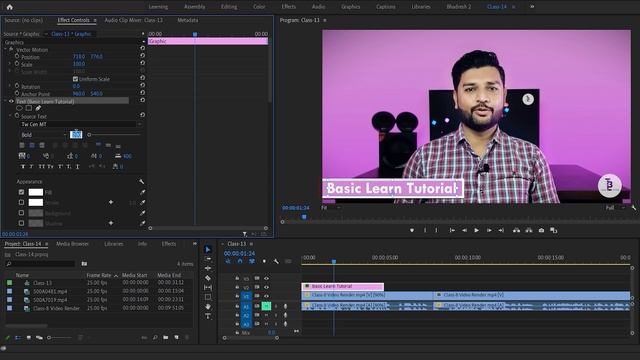Open the Audio Clip Mixer tab
This screenshot has width=640, height=360.
pos(134,20)
